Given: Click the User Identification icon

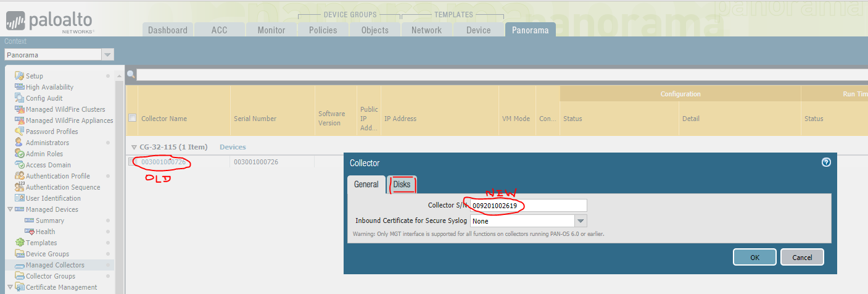Looking at the screenshot, I should tap(20, 198).
